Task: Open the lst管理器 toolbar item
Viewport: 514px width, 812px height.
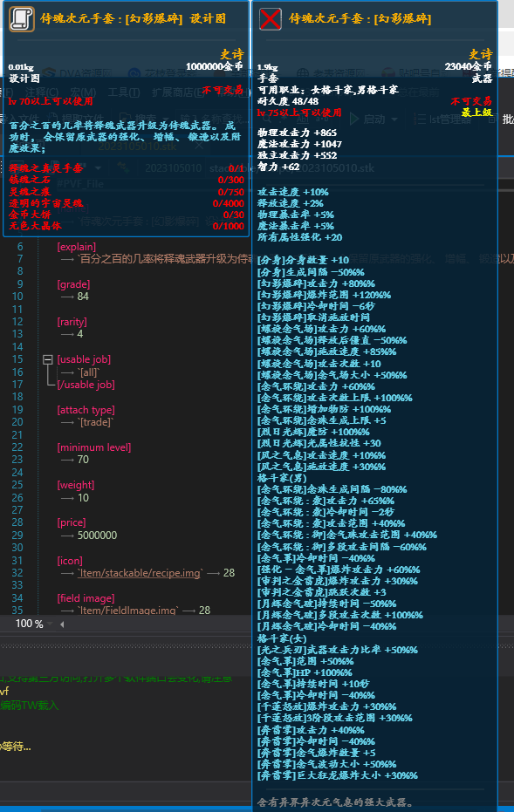Action: 443,119
